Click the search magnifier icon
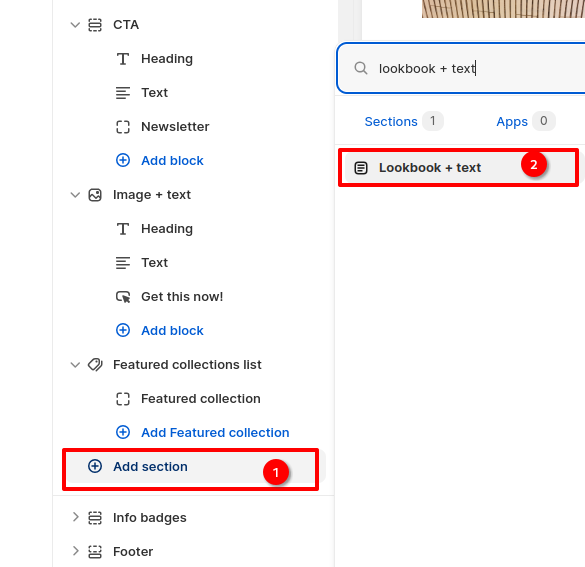 (x=361, y=68)
